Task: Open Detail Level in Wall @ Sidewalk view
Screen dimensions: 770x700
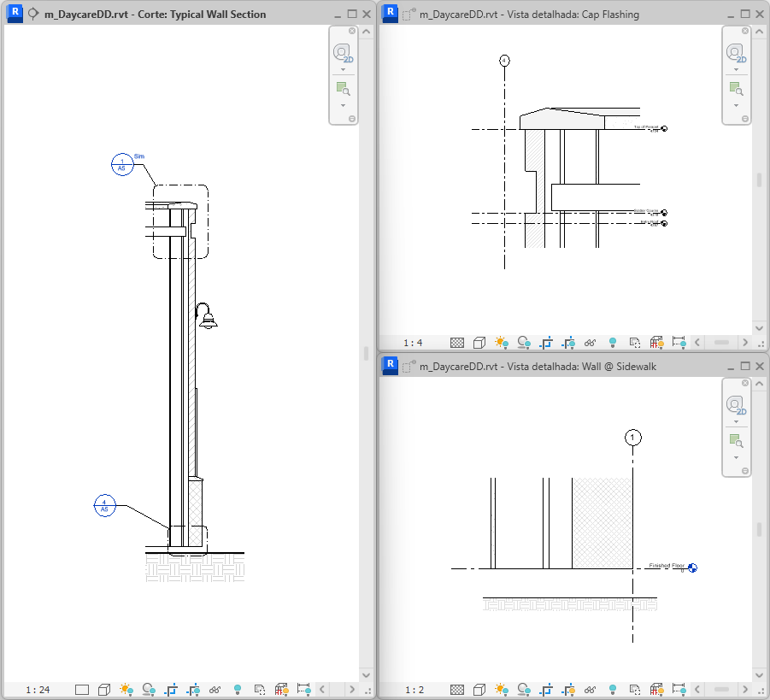Action: [x=457, y=690]
